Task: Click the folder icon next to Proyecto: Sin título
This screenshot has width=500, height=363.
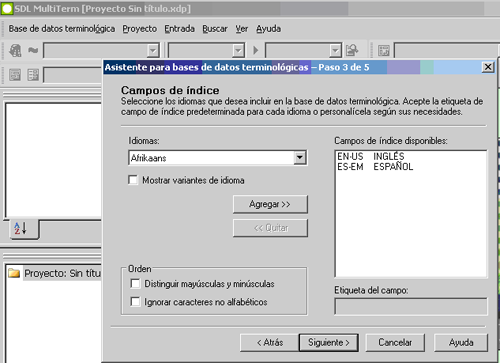Action: (14, 273)
